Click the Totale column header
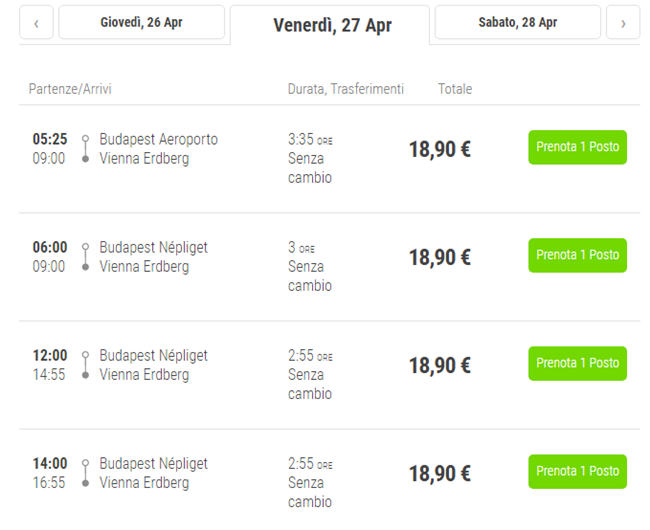650x530 pixels. [455, 89]
